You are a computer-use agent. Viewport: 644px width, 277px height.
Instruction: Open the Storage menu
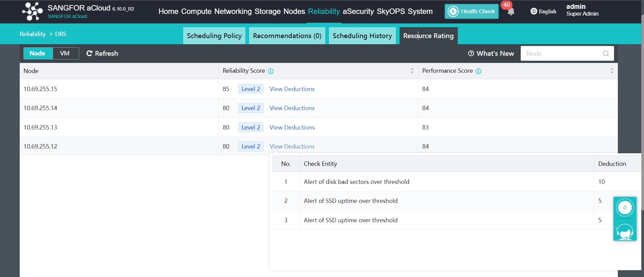coord(267,11)
